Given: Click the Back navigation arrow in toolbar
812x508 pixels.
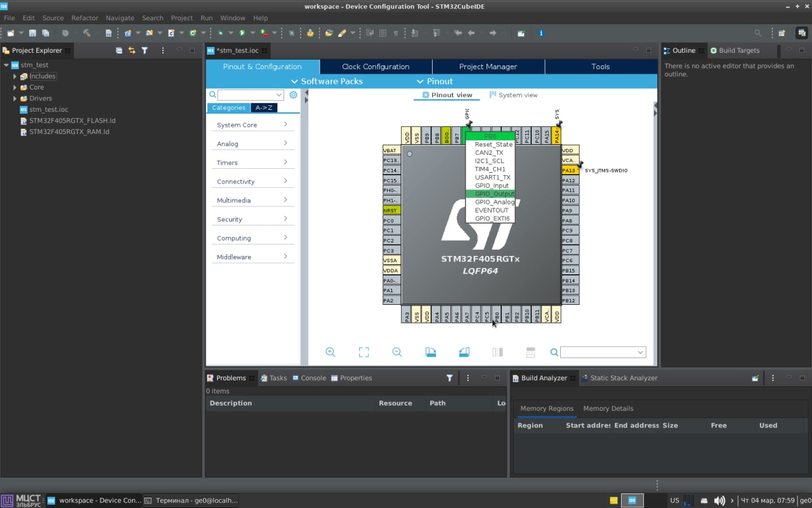Looking at the screenshot, I should pos(471,33).
